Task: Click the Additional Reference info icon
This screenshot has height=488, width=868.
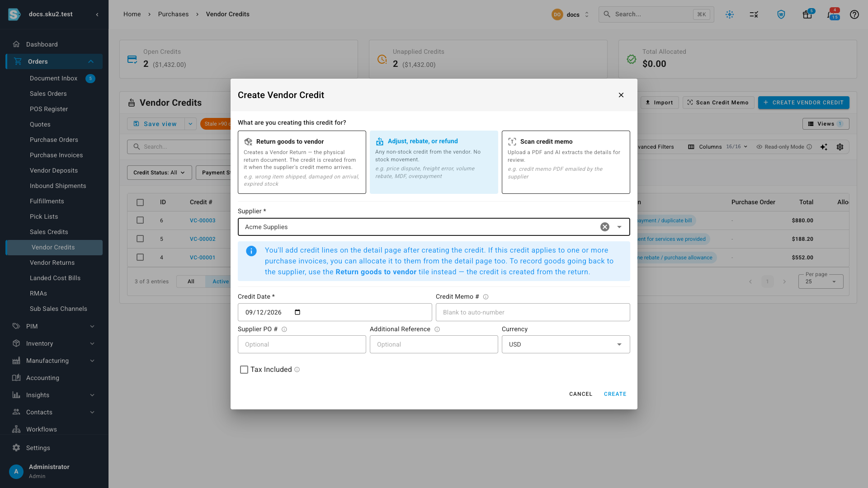Action: coord(437,329)
